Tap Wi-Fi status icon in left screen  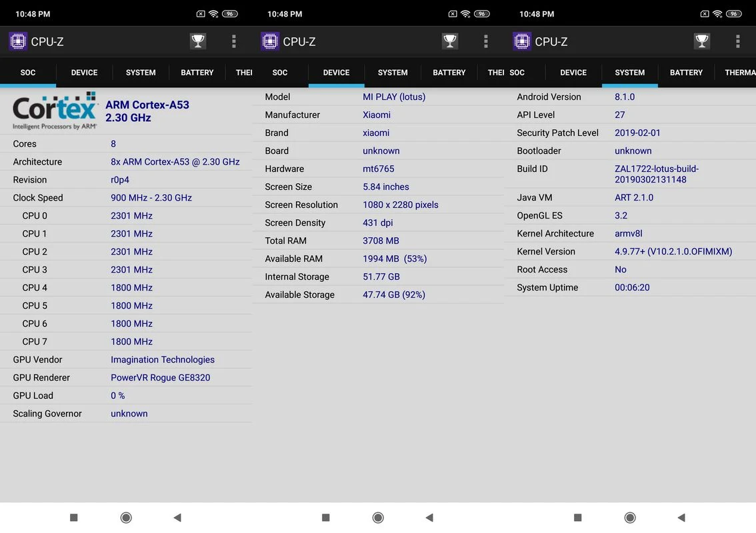pyautogui.click(x=213, y=14)
